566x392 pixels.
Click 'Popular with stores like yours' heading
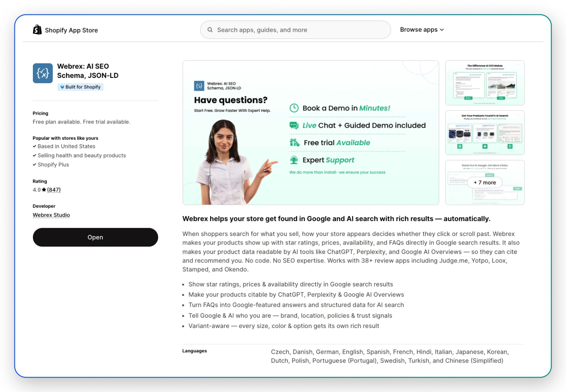(x=65, y=138)
